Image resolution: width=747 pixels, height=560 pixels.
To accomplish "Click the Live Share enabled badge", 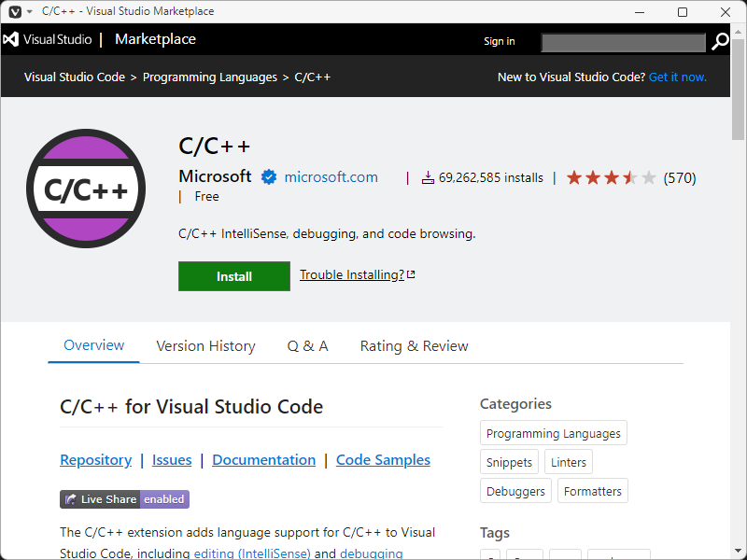I will click(x=124, y=499).
